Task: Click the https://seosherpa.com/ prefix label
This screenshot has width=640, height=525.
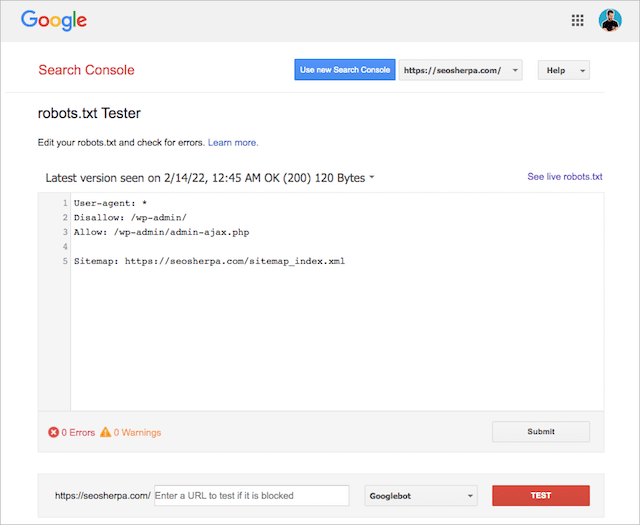Action: click(103, 496)
